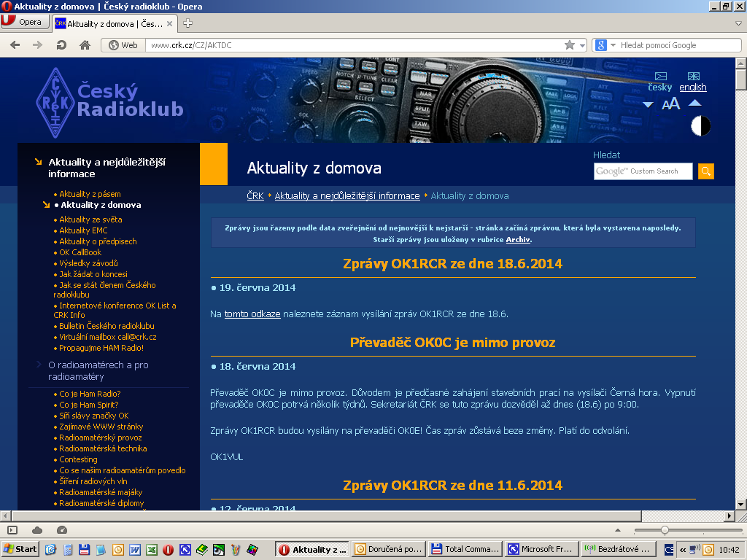Launch Word from quick launch
Image resolution: width=747 pixels, height=560 pixels.
135,550
